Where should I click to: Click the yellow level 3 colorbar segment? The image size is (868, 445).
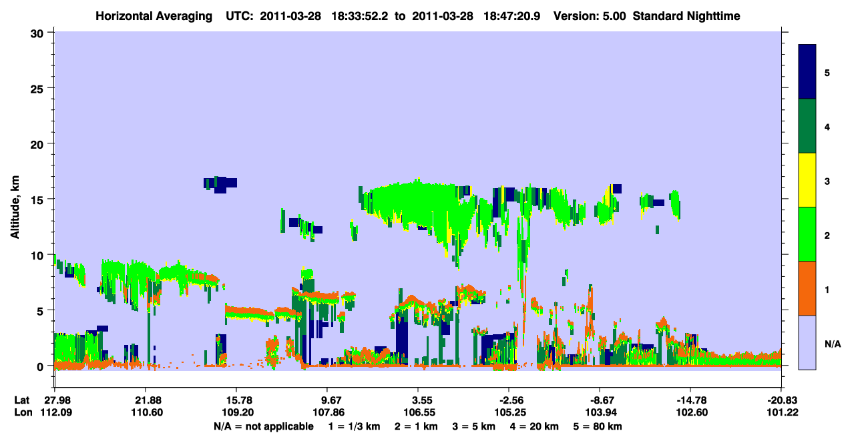point(807,180)
